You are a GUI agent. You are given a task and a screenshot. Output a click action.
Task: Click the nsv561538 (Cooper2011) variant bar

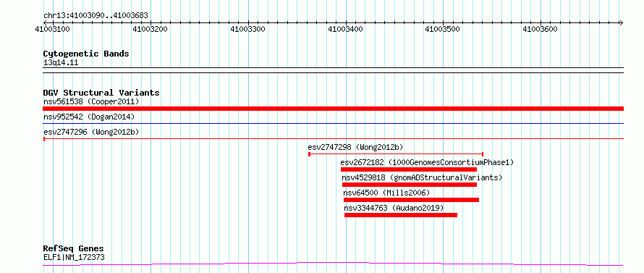333,109
